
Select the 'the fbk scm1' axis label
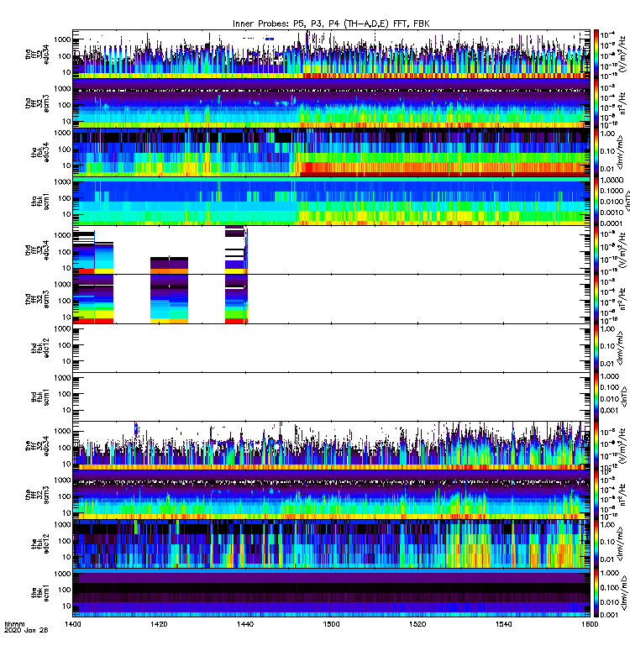(40, 593)
